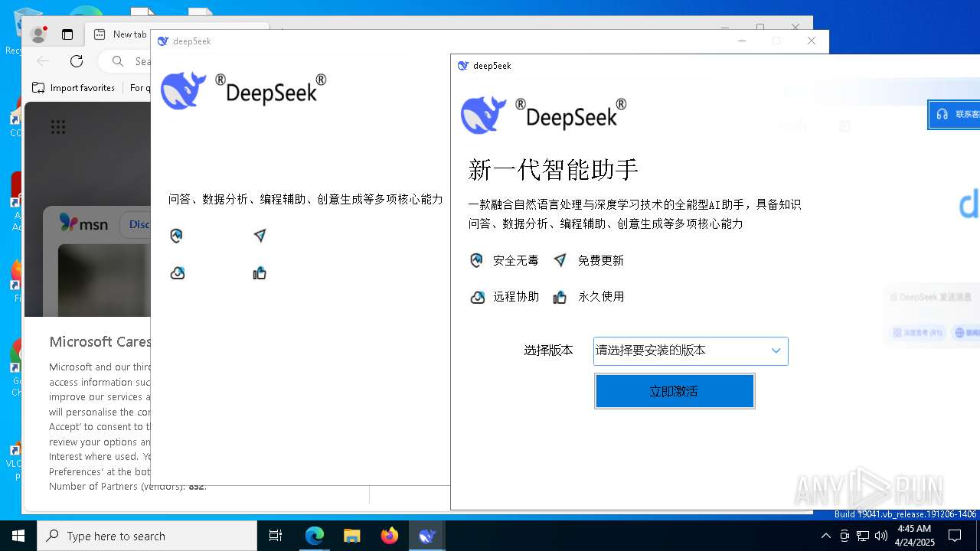Image resolution: width=980 pixels, height=551 pixels.
Task: Click the msn logo on Edge page
Action: 83,223
